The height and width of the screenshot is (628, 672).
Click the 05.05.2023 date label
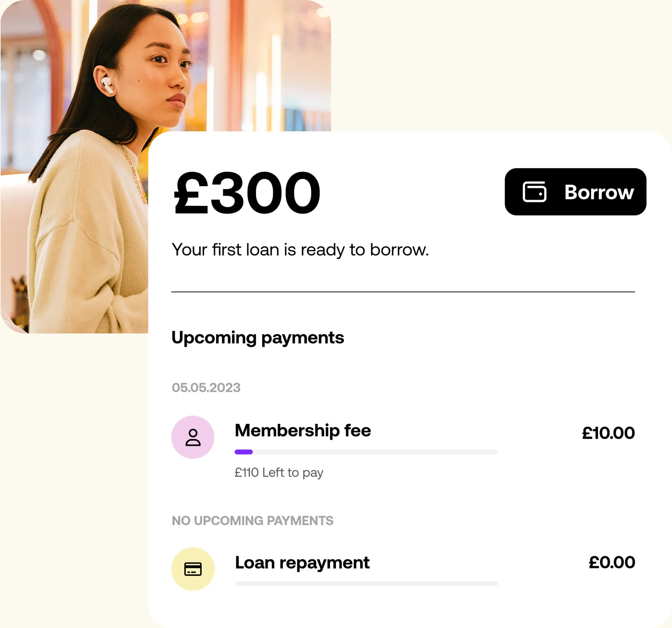coord(206,388)
